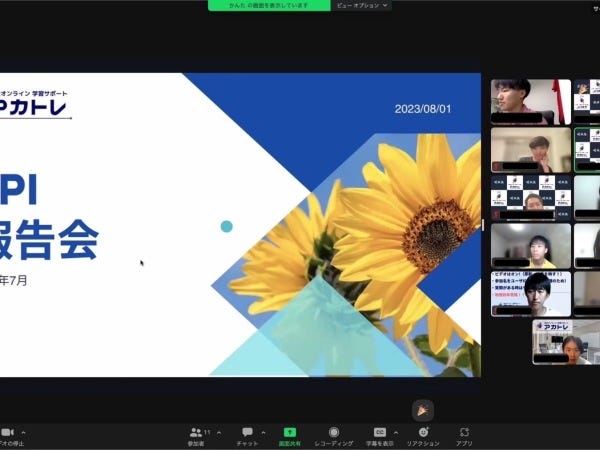Click the 報告会 slide title text
The height and width of the screenshot is (450, 600).
(49, 240)
